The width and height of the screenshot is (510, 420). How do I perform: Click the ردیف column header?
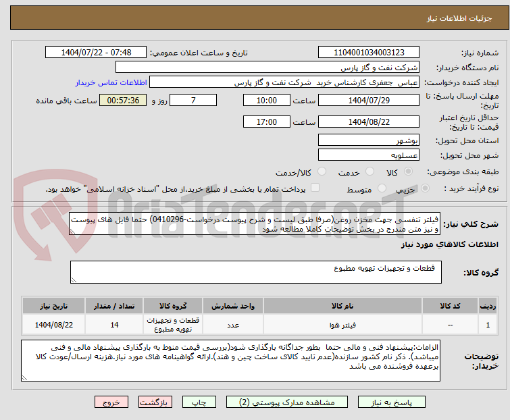click(488, 306)
